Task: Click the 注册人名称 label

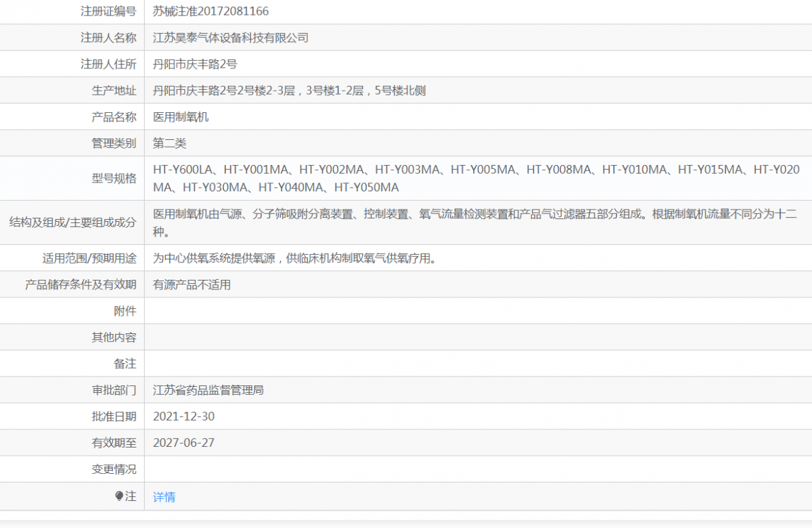Action: 108,38
